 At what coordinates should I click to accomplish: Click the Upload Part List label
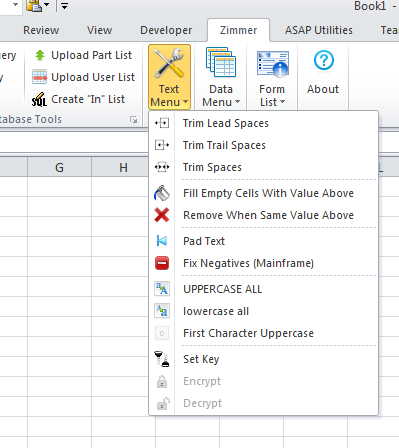click(x=92, y=55)
